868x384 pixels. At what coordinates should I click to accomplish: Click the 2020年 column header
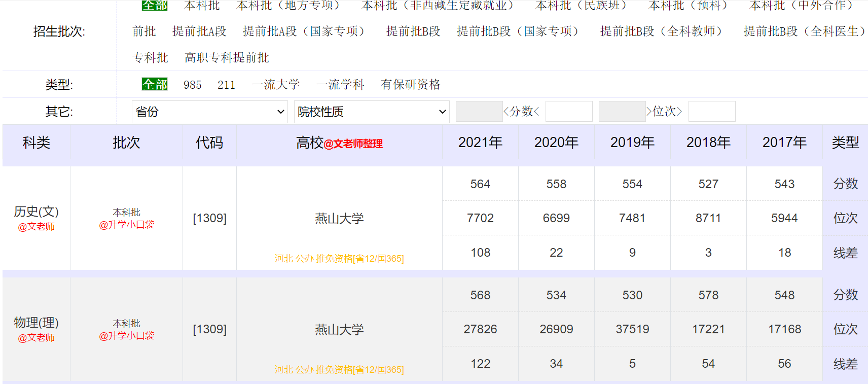coord(556,143)
